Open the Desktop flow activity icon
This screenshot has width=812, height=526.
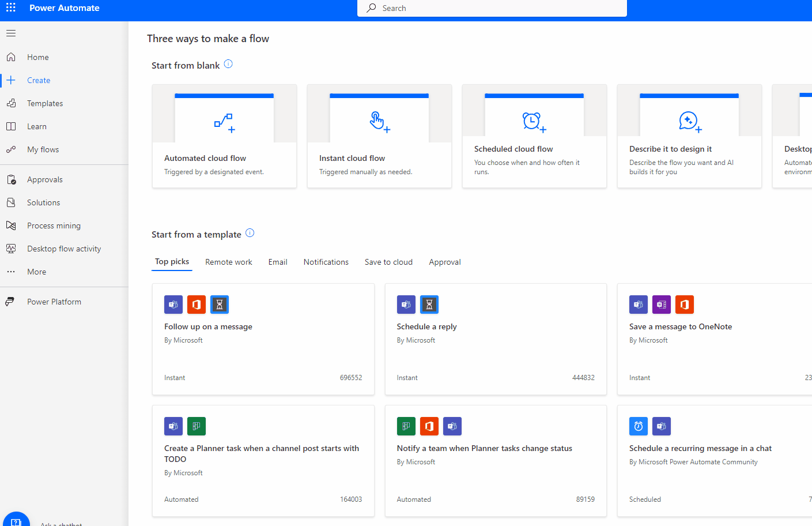pos(11,249)
